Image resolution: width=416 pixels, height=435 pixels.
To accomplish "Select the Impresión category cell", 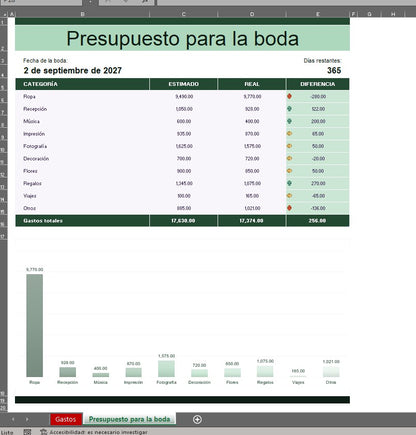I will coord(82,134).
